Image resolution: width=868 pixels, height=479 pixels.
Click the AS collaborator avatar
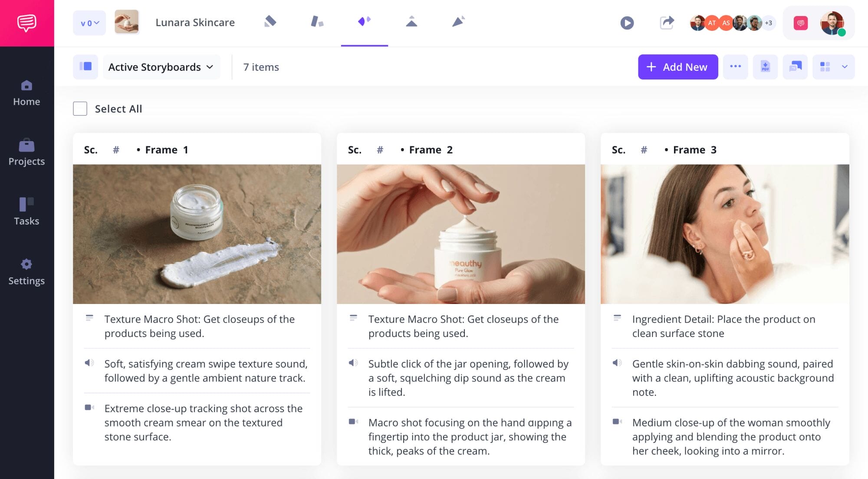(x=726, y=23)
